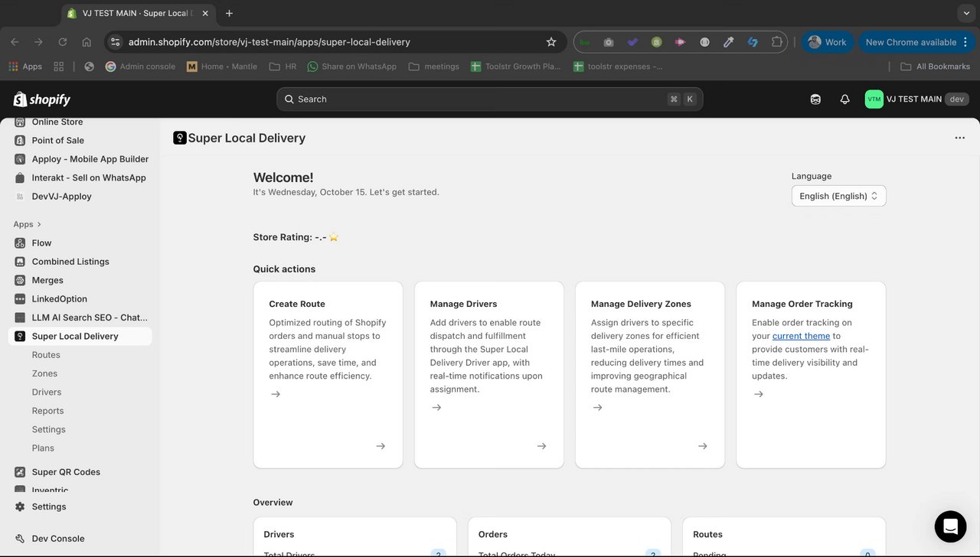Screen dimensions: 980x557
Task: Click the Super QR Codes app icon
Action: (x=20, y=472)
